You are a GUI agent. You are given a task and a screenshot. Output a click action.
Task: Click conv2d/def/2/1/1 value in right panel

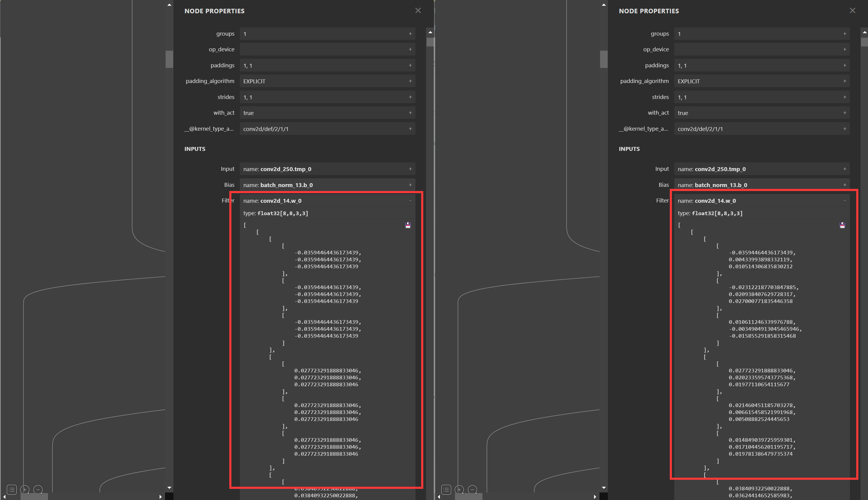tap(700, 129)
